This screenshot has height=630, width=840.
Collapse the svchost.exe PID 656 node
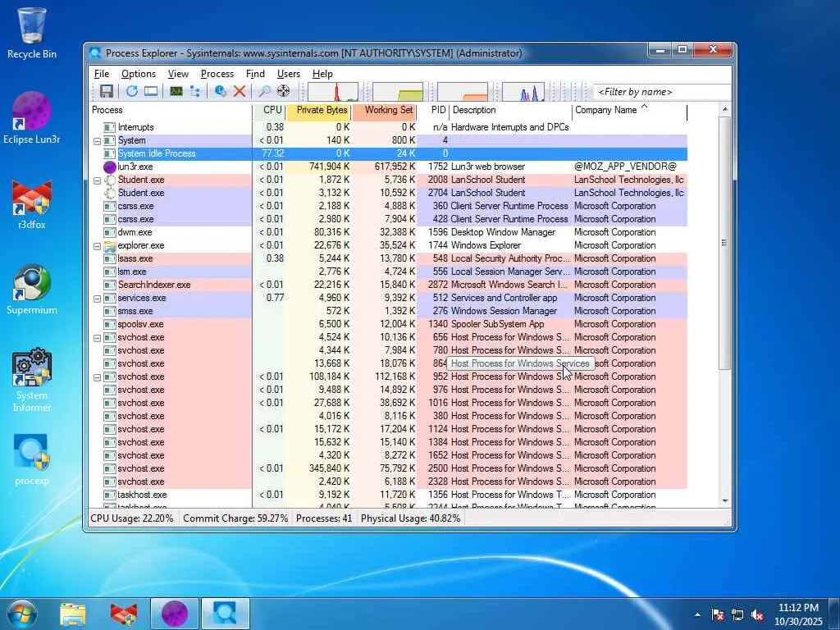click(x=97, y=338)
